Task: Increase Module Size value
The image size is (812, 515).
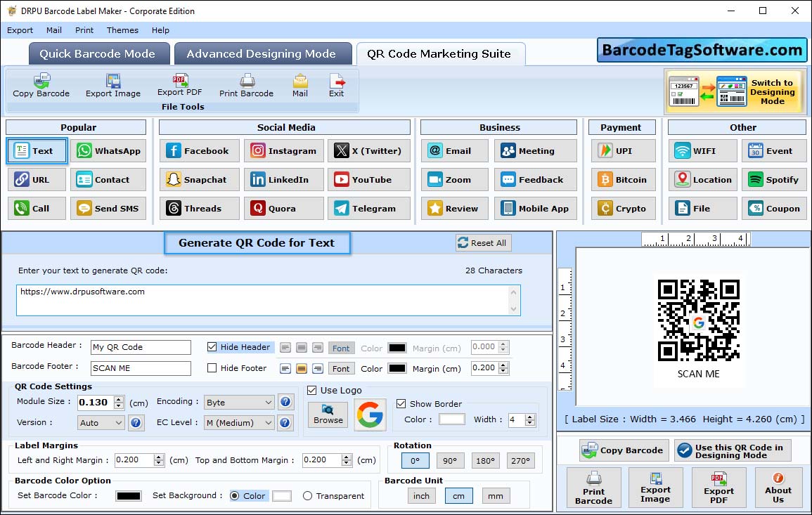Action: point(119,398)
